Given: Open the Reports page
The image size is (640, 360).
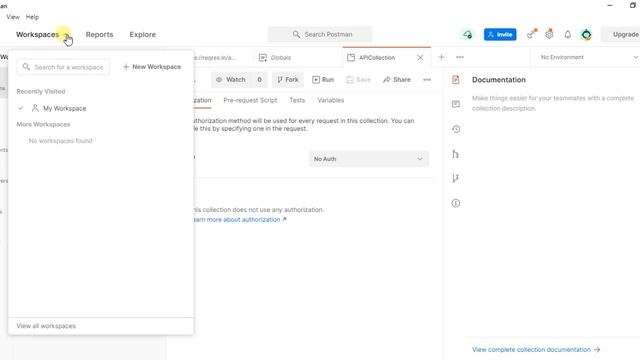Looking at the screenshot, I should pos(99,35).
